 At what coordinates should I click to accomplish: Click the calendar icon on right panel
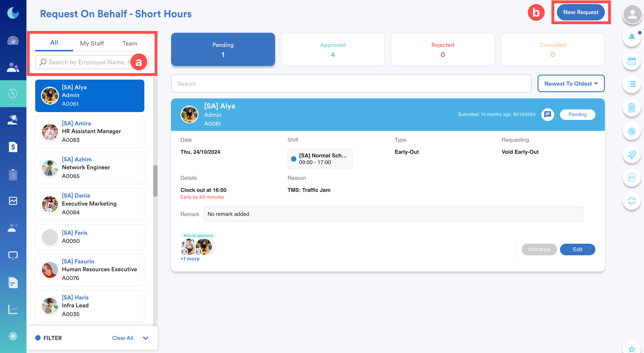(x=631, y=61)
